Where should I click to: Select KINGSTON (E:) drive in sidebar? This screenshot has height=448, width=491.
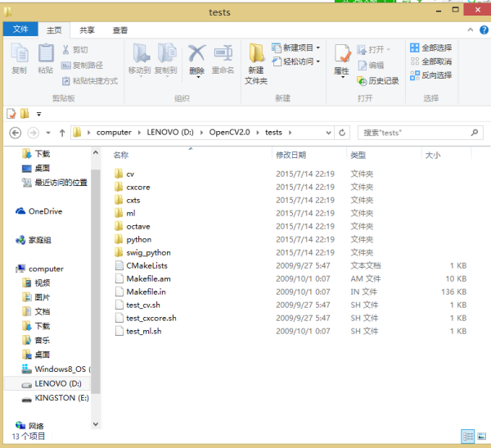point(55,398)
